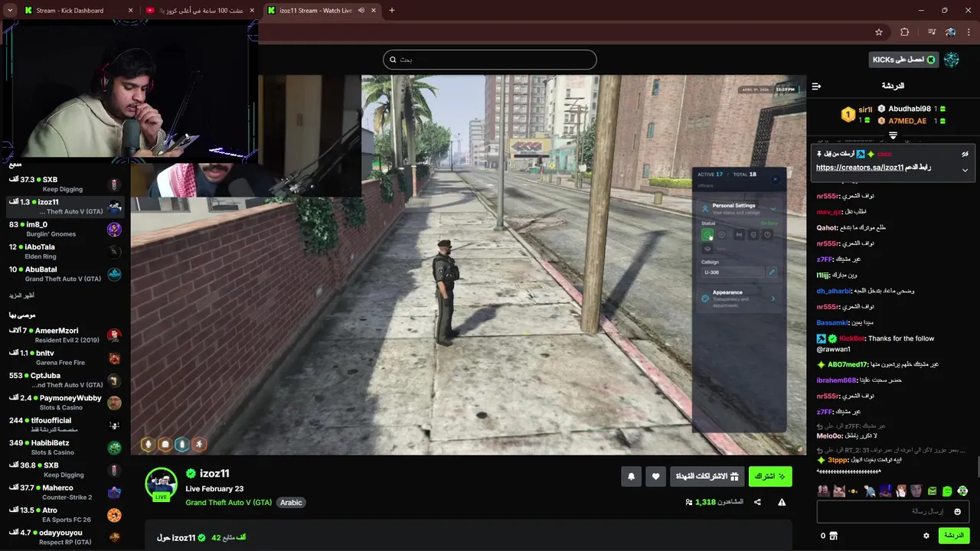The width and height of the screenshot is (980, 551).
Task: Open odayyouyou Respect RP channel
Action: (x=65, y=537)
